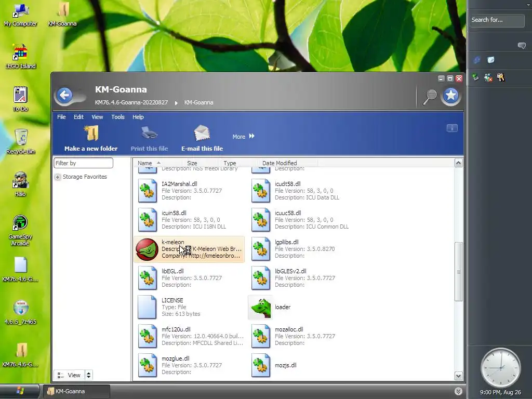This screenshot has height=399, width=532.
Task: Select the k-meleon application icon
Action: 147,249
